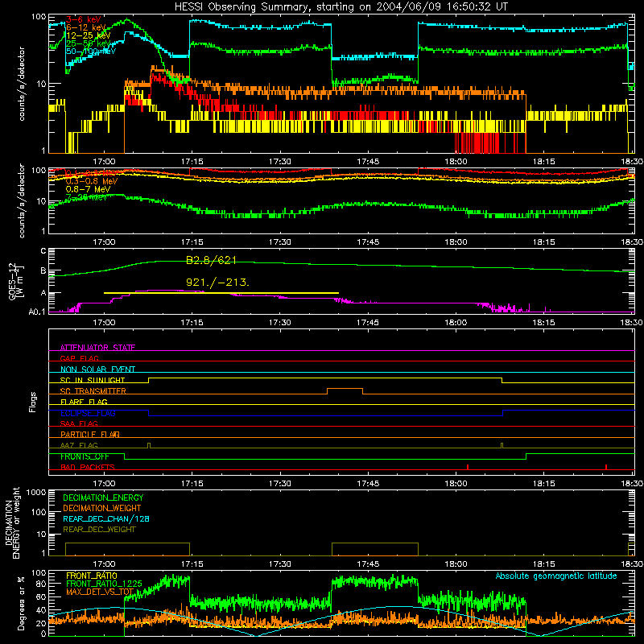Select the SAA_FLAG label

coord(79,423)
